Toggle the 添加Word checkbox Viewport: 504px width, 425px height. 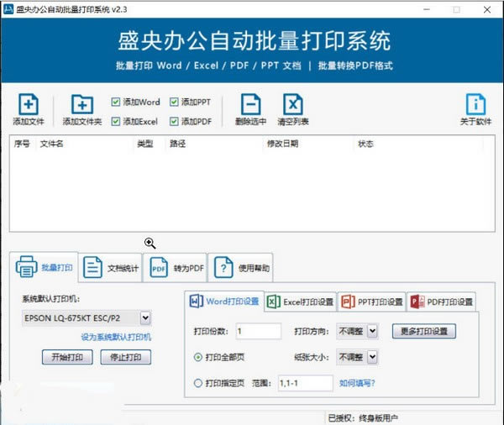(x=116, y=102)
